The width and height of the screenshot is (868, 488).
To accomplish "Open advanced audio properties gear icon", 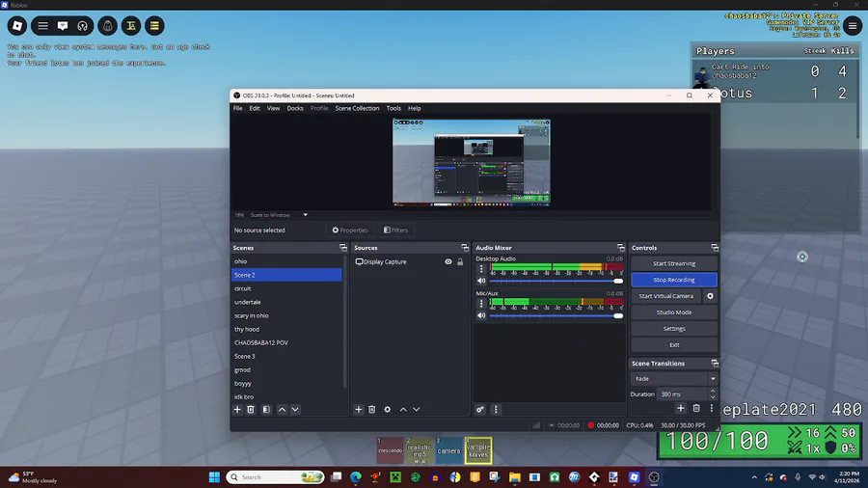I will tap(480, 410).
